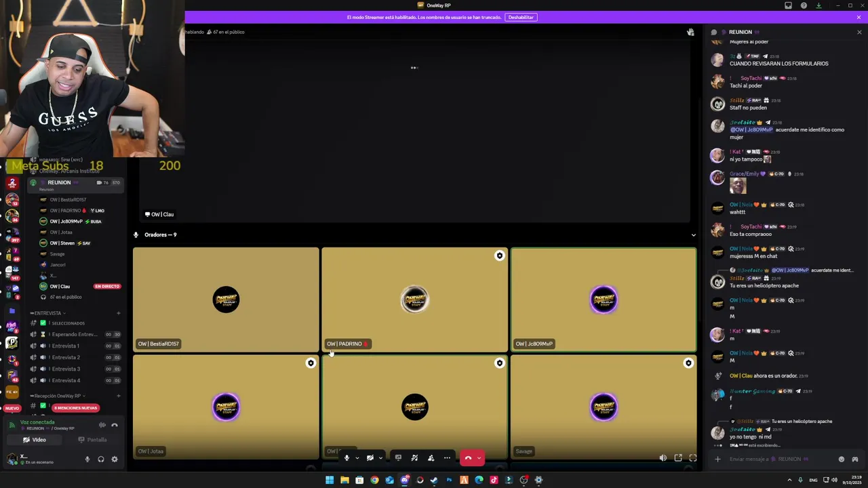The width and height of the screenshot is (868, 488).
Task: Click the options icon on PADR1NO tile
Action: (x=500, y=256)
